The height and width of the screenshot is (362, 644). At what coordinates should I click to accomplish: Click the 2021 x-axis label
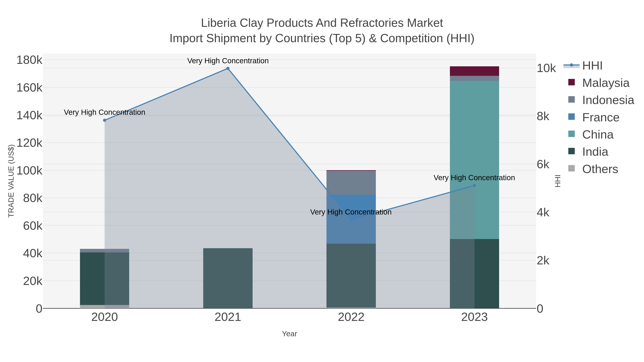pos(228,317)
